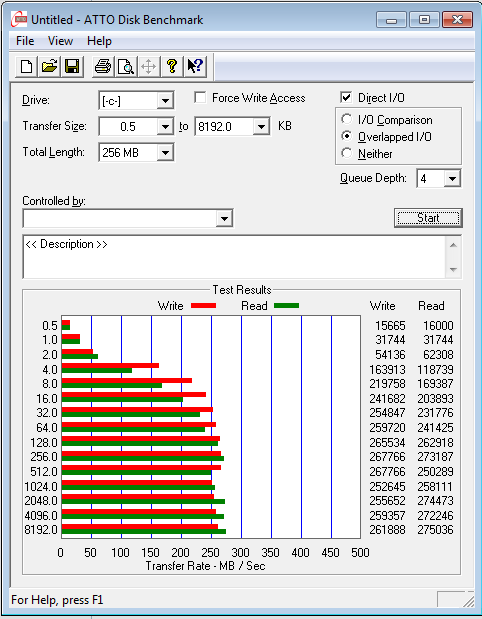Click inside the Description text field
This screenshot has height=619, width=482.
click(236, 257)
